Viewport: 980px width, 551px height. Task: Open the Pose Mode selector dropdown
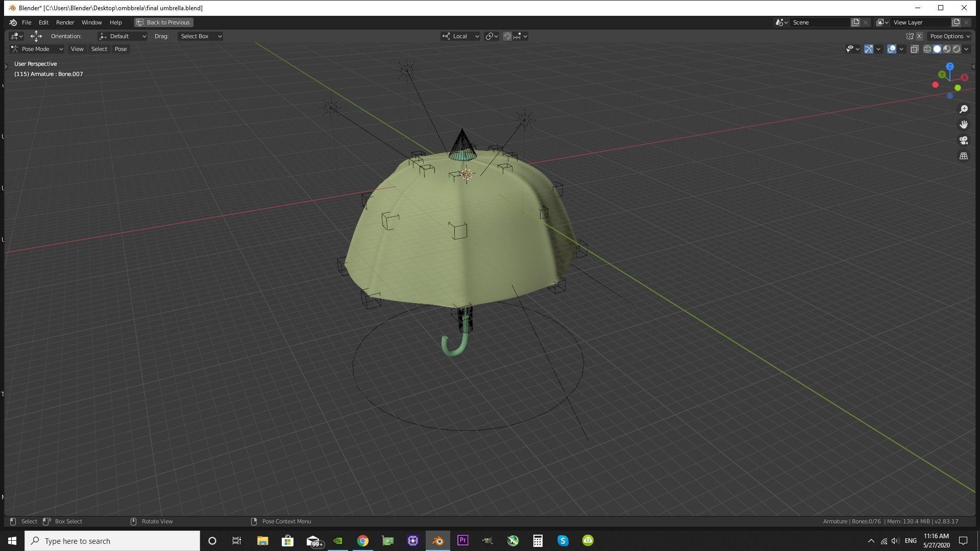[37, 49]
